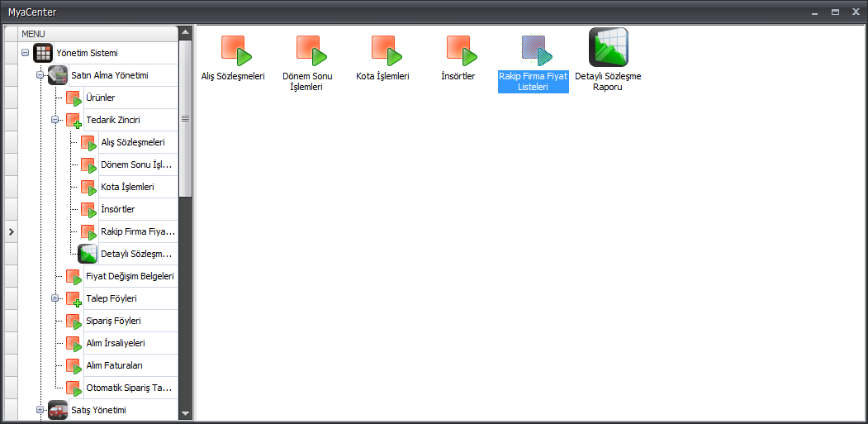Click Satış Yönetimi truck icon
Screen dimensions: 868x424
tap(58, 410)
